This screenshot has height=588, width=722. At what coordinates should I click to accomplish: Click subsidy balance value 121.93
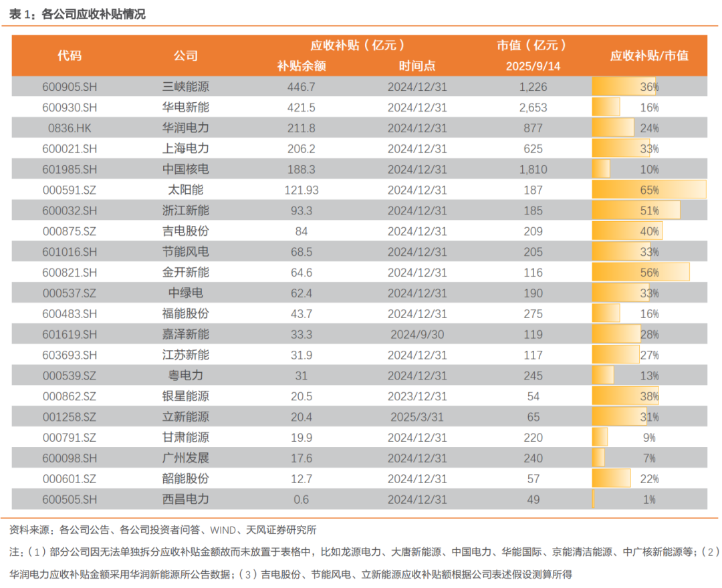tap(302, 190)
